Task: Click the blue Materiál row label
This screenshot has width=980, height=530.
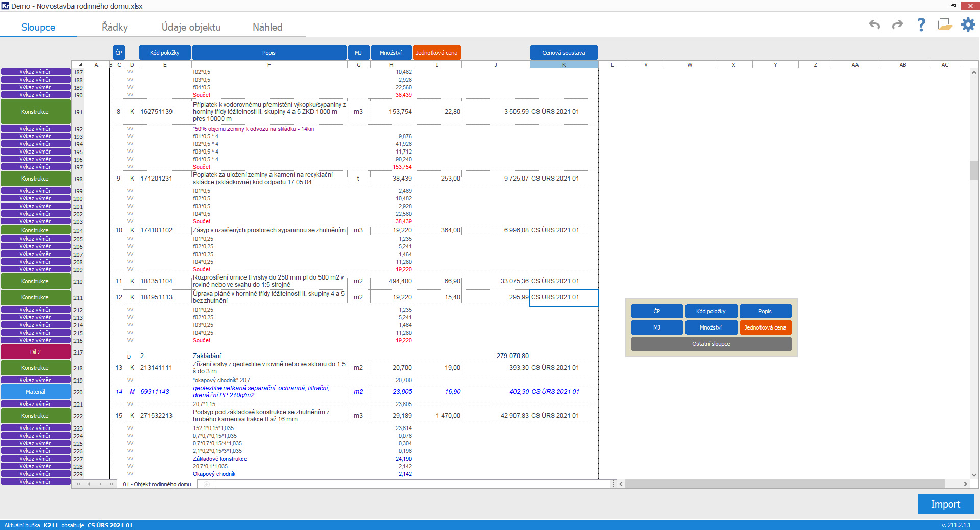Action: coord(35,392)
